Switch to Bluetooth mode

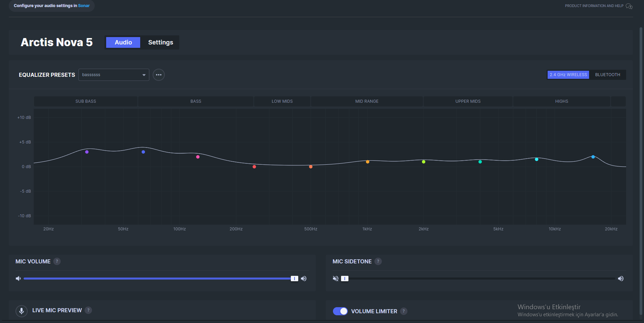608,75
